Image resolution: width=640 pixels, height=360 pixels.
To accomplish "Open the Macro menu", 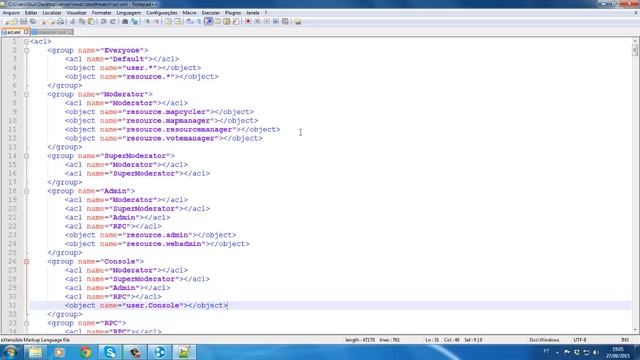I will [189, 13].
